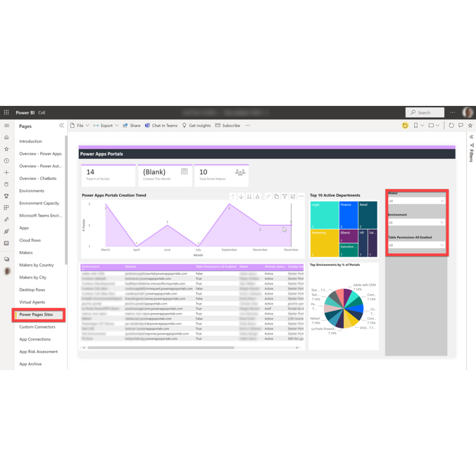This screenshot has height=476, width=476.
Task: Open Recent clock icon in left rail
Action: tap(7, 161)
